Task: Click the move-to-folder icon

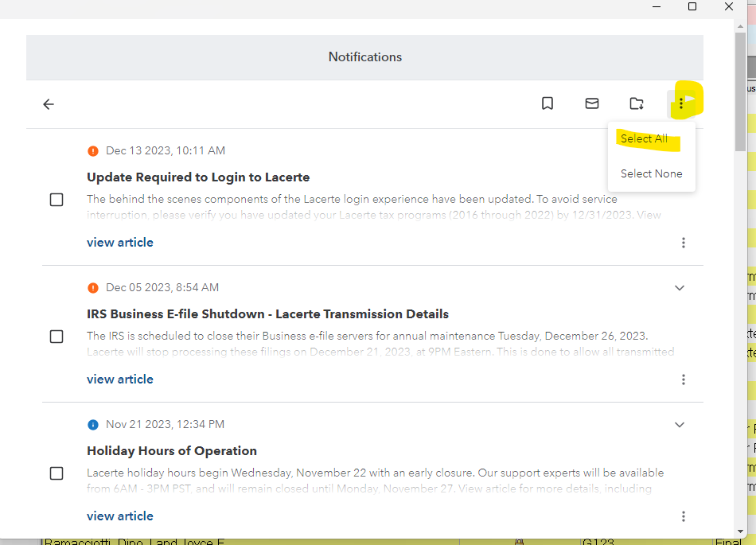Action: (x=637, y=103)
